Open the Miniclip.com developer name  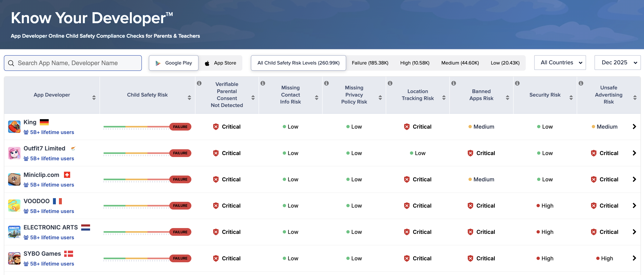(41, 175)
